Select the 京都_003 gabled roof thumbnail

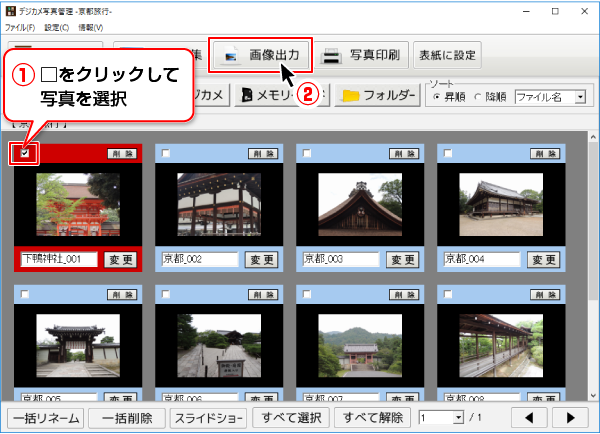click(x=360, y=204)
